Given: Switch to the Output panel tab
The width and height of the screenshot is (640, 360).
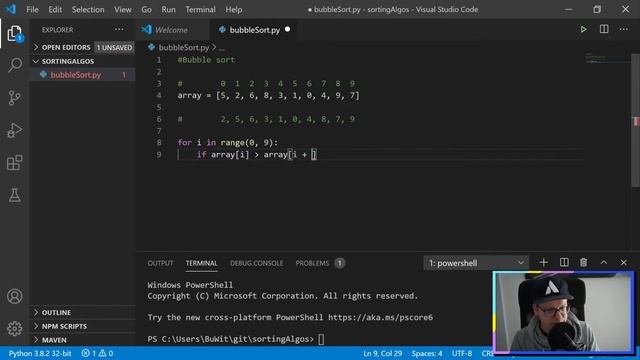Looking at the screenshot, I should pos(160,263).
